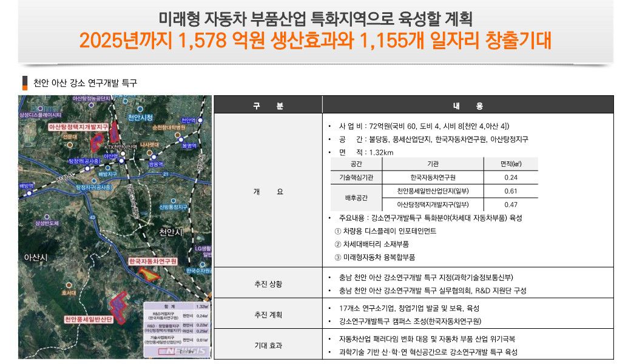Click '17개소 연구소기업, 창업기업 발굴 및 보육, 육성'
The image size is (631, 364).
409,308
